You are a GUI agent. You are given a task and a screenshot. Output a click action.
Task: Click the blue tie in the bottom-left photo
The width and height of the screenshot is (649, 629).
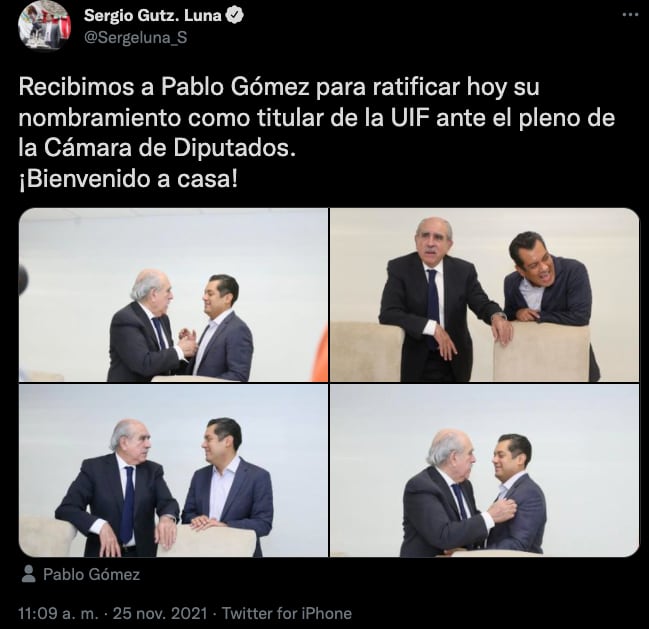pos(127,504)
